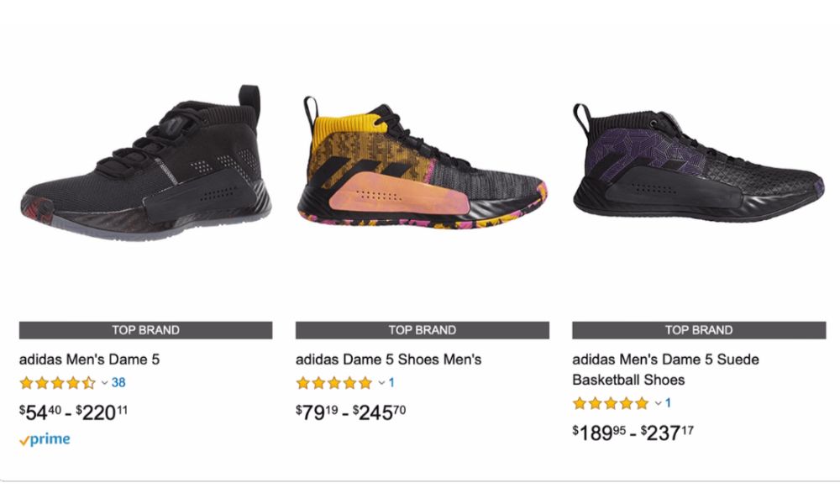
Task: Click the star rating for Dame 5 Suede Basketball Shoes
Action: click(x=611, y=403)
